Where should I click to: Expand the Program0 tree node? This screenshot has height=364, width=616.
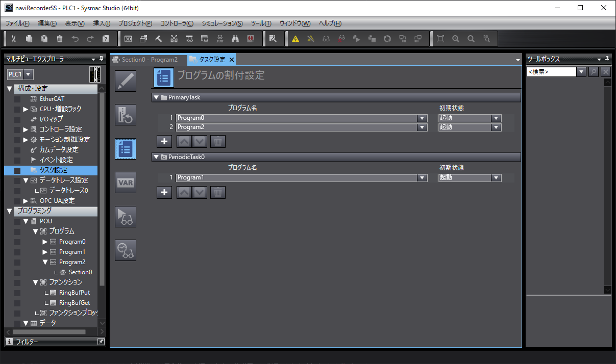coord(45,242)
